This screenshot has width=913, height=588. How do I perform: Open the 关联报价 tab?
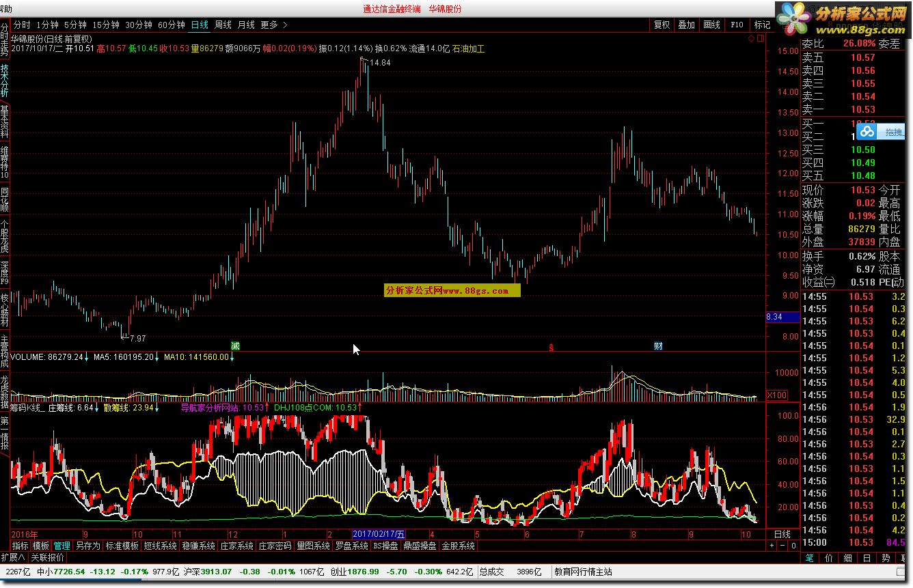48,557
